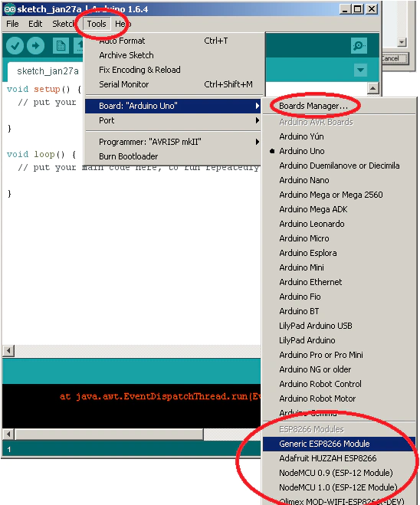This screenshot has height=505, width=420.
Task: Select Adafruit HUZZAH ESP8266
Action: 340,458
